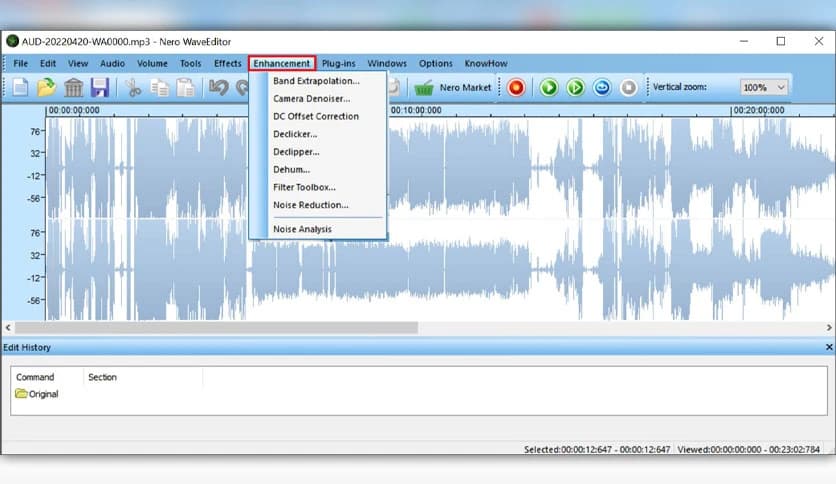Start recording with the red button
The image size is (836, 484).
coord(516,87)
